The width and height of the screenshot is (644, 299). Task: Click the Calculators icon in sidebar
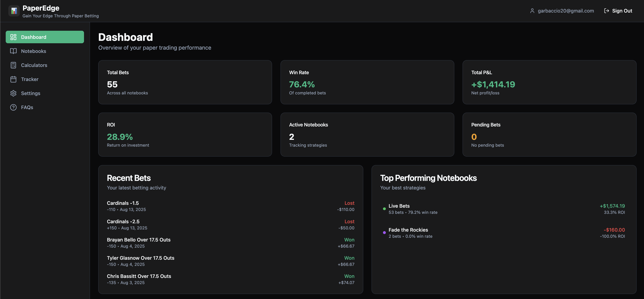coord(13,65)
